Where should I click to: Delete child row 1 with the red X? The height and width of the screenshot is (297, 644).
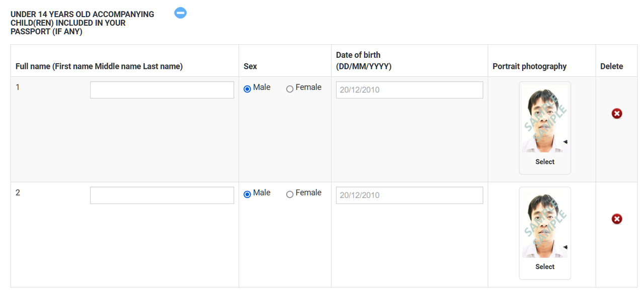pyautogui.click(x=617, y=114)
